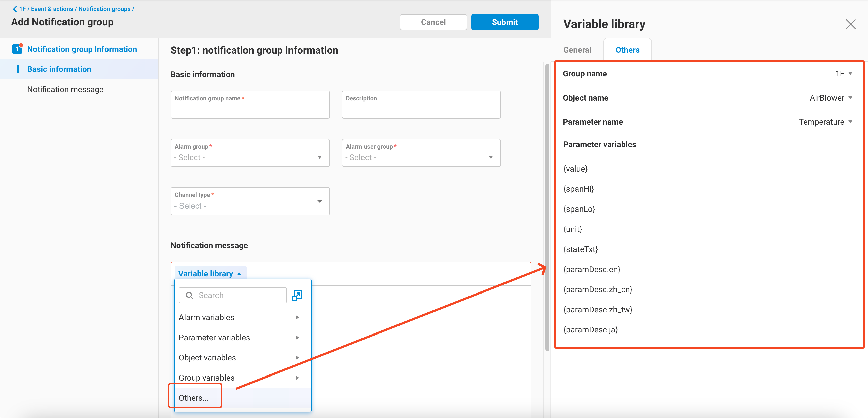
Task: Click the Submit button
Action: click(x=504, y=22)
